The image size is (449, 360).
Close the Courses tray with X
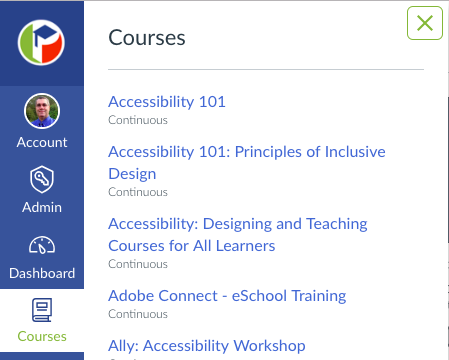click(x=425, y=23)
